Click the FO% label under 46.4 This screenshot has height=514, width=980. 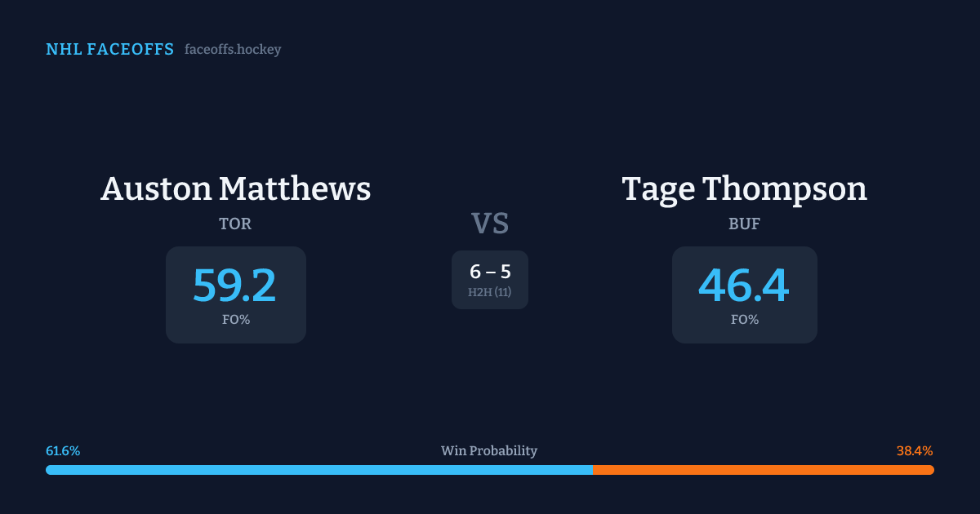[744, 320]
